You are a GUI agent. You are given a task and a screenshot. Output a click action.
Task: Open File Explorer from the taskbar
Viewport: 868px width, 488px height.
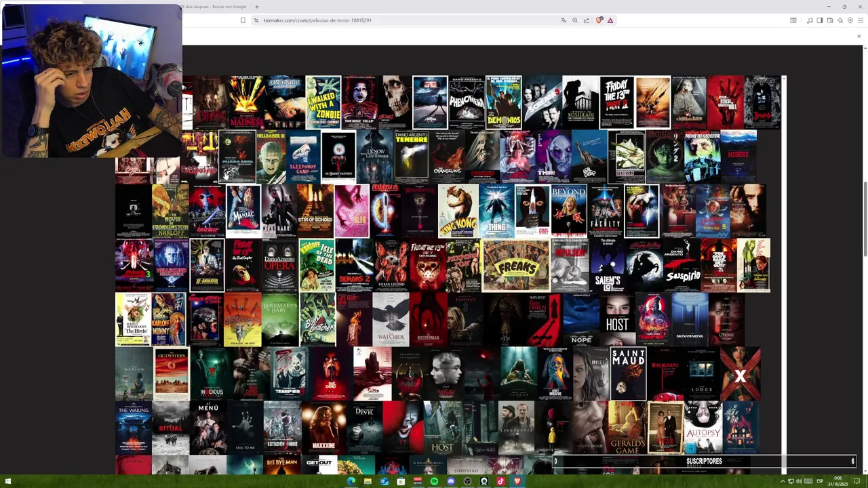click(368, 481)
